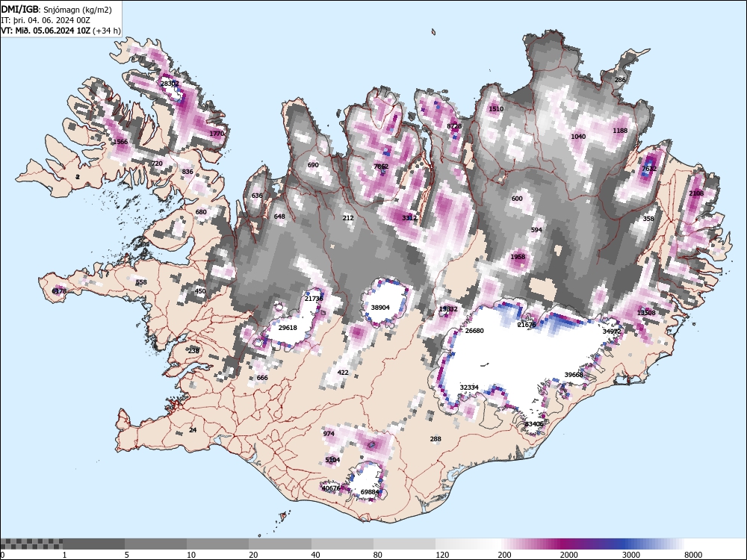
Task: Click the 558 value on Snæfellsnes
Action: tap(141, 282)
